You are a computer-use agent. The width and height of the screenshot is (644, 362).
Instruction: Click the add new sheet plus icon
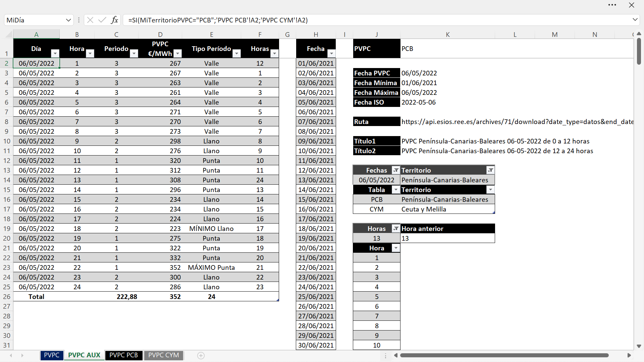201,356
